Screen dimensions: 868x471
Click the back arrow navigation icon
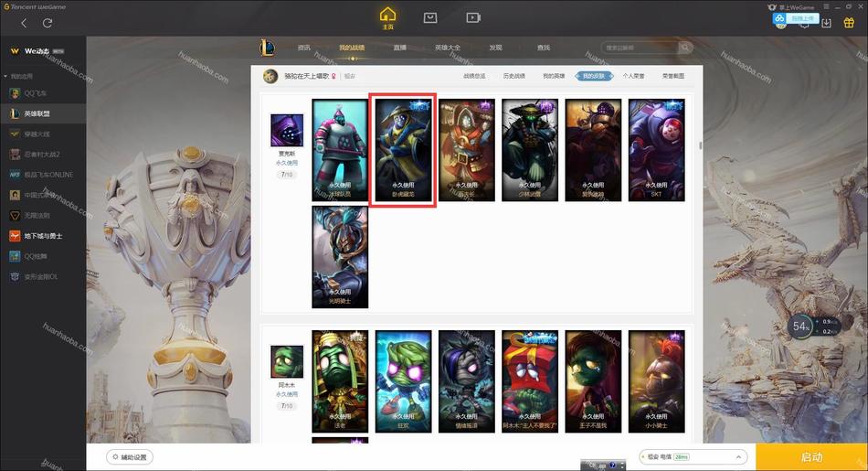(24, 23)
